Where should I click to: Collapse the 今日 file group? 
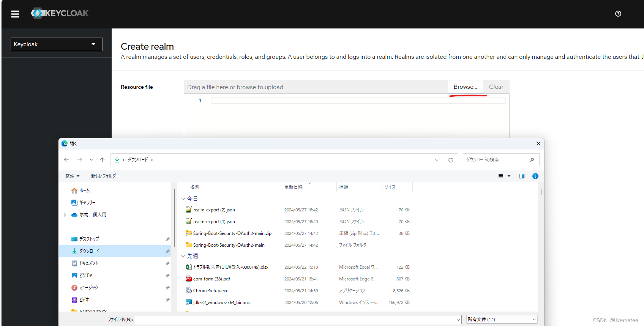183,199
